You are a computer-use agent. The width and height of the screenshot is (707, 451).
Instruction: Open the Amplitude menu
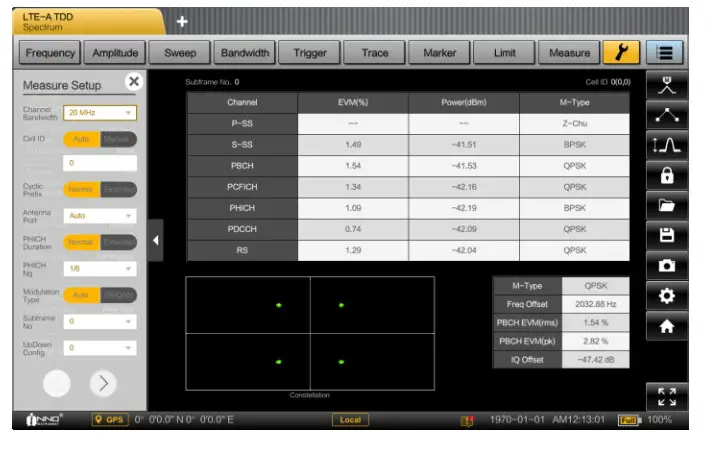(115, 53)
